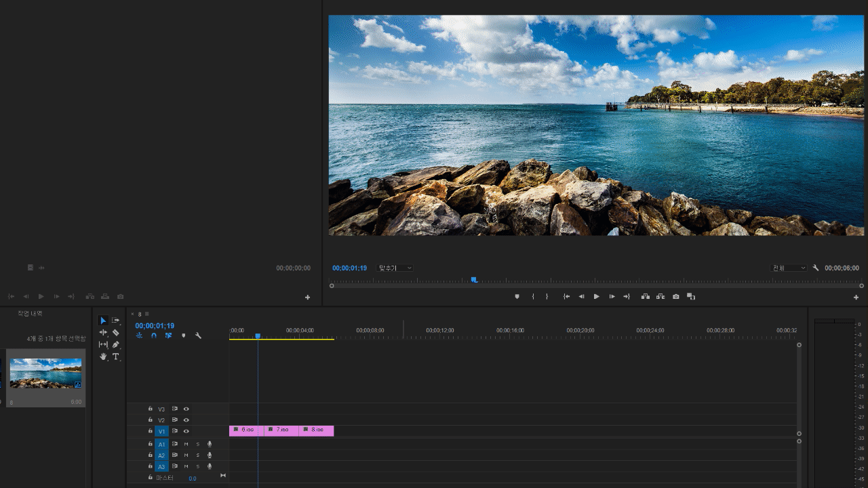Viewport: 868px width, 488px height.
Task: Select the Pen tool
Action: tap(116, 344)
